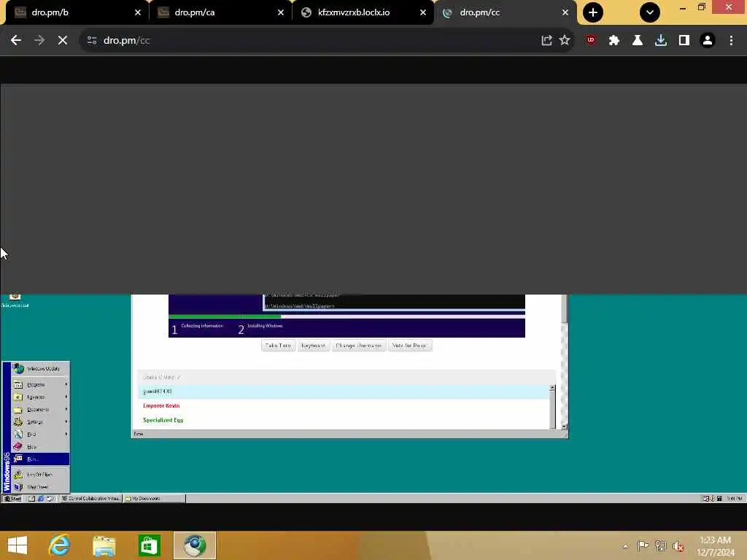
Task: Expand Documents in the Start menu
Action: [x=41, y=410]
